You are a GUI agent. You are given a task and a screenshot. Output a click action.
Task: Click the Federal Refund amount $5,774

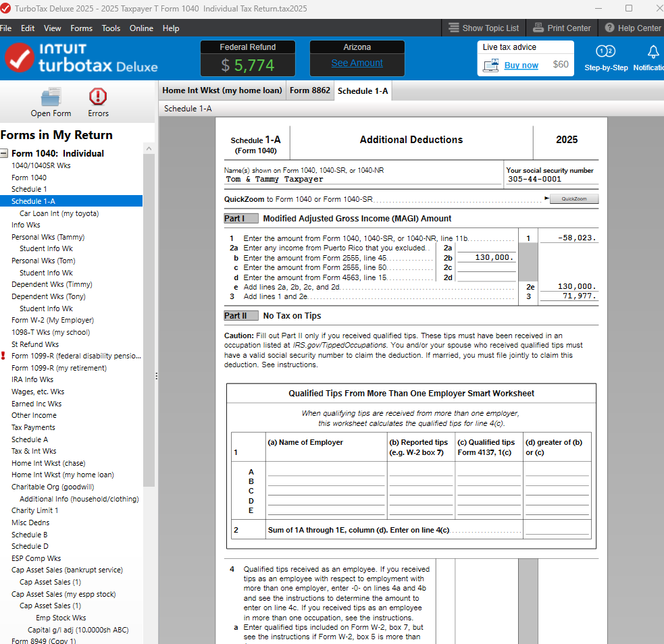point(248,65)
